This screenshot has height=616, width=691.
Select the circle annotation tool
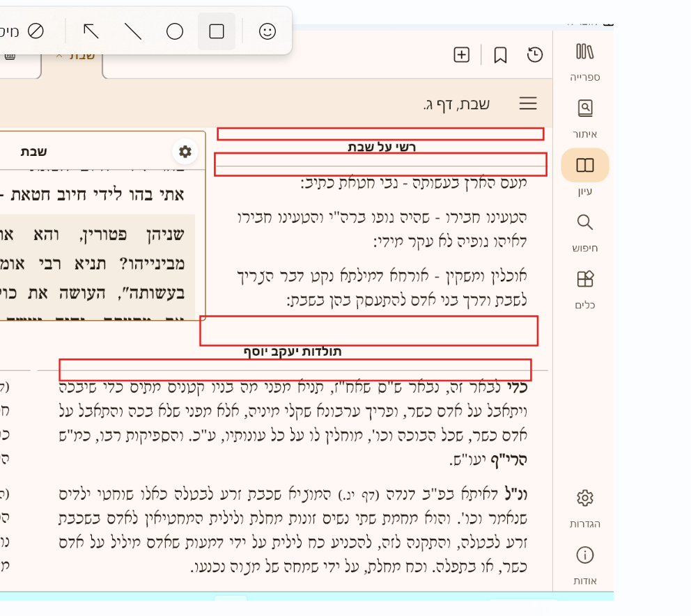pos(175,31)
